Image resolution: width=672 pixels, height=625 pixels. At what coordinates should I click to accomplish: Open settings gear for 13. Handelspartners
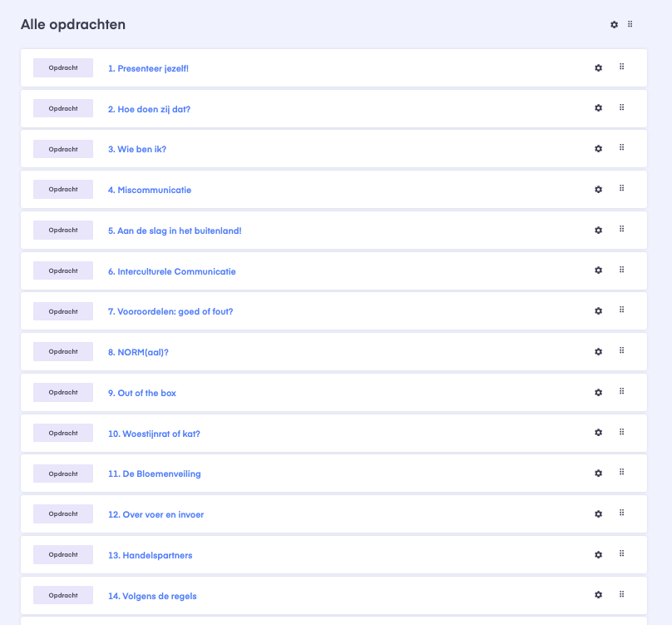coord(598,554)
